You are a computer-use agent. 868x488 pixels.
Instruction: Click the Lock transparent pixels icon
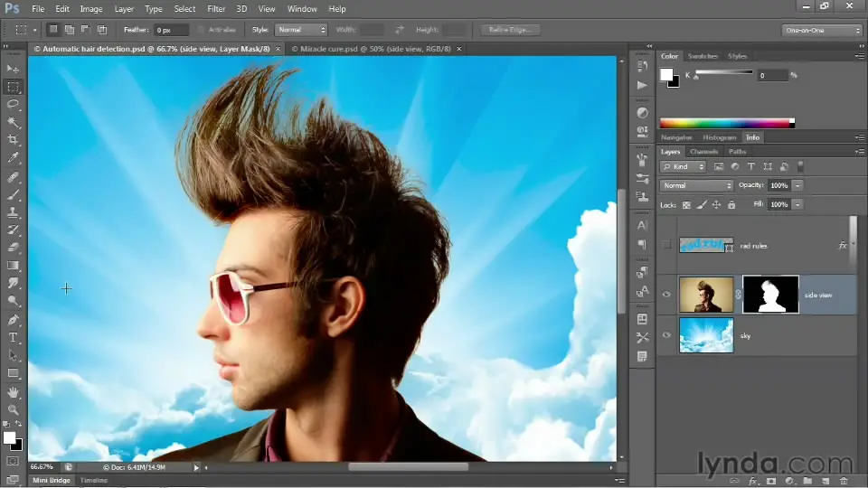click(x=686, y=205)
